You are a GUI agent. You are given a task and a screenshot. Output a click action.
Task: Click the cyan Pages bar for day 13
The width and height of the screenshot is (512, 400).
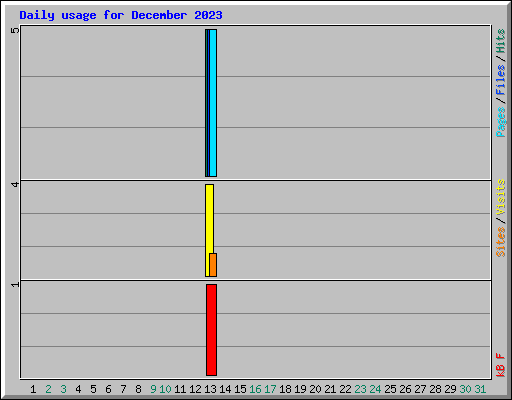pyautogui.click(x=213, y=103)
